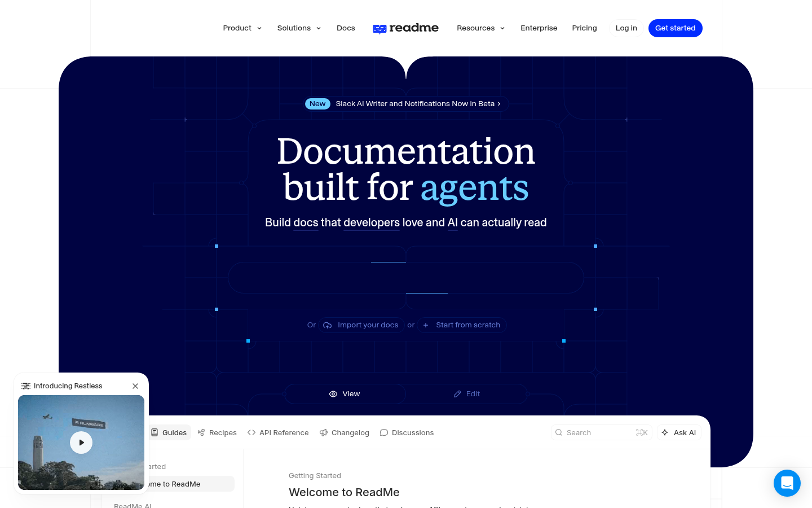Play the Introducing Restless video
The image size is (812, 508).
pyautogui.click(x=81, y=443)
